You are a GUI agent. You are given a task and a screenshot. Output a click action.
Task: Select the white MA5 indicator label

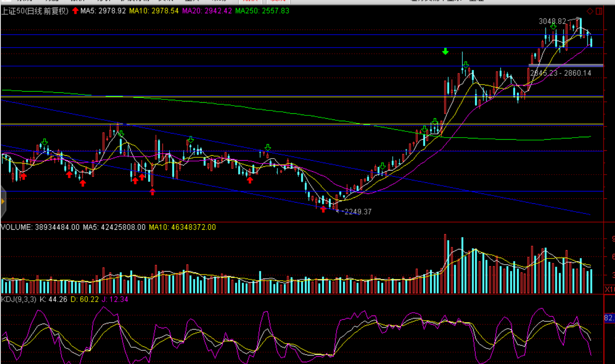(103, 11)
